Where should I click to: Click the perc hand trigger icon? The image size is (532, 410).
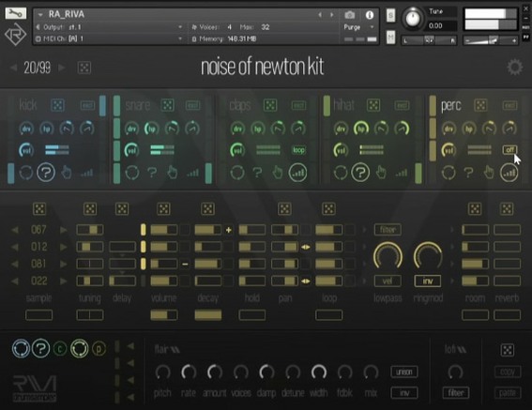[489, 173]
